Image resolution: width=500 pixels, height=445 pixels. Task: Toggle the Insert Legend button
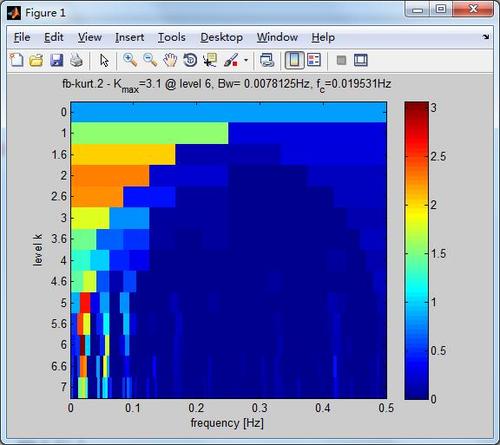click(314, 60)
